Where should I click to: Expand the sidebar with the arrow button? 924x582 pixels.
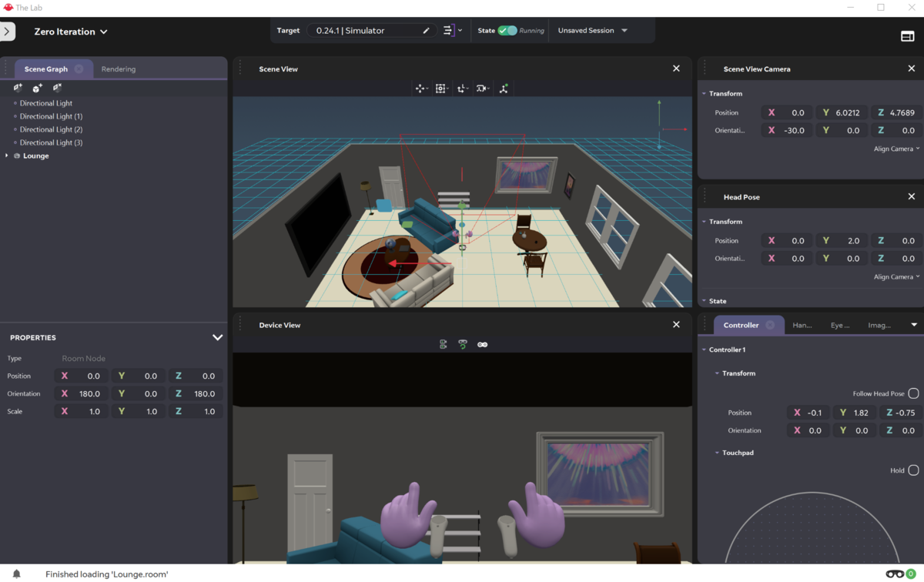(7, 32)
